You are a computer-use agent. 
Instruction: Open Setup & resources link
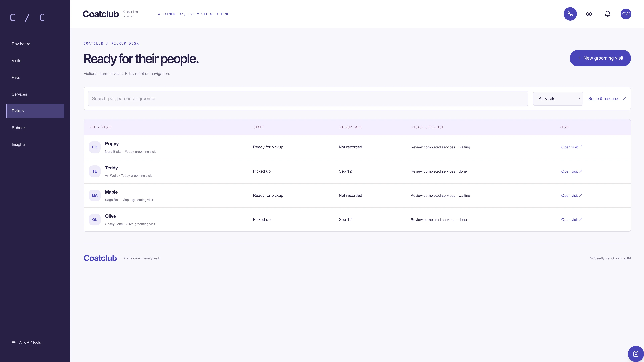607,98
